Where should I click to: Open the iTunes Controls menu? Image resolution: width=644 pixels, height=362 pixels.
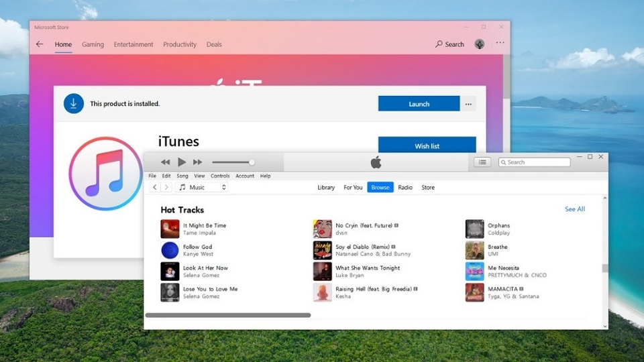pos(220,176)
